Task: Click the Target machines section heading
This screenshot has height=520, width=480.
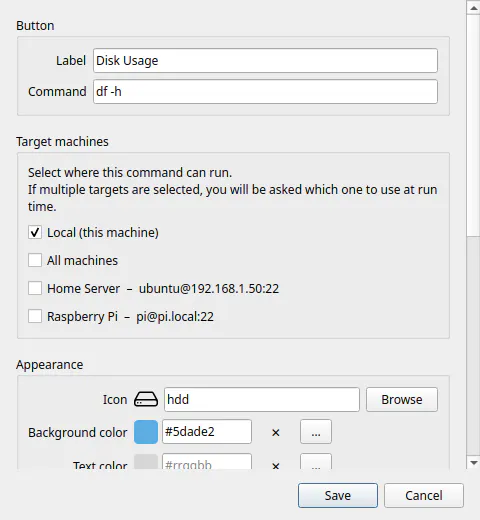Action: pos(62,142)
